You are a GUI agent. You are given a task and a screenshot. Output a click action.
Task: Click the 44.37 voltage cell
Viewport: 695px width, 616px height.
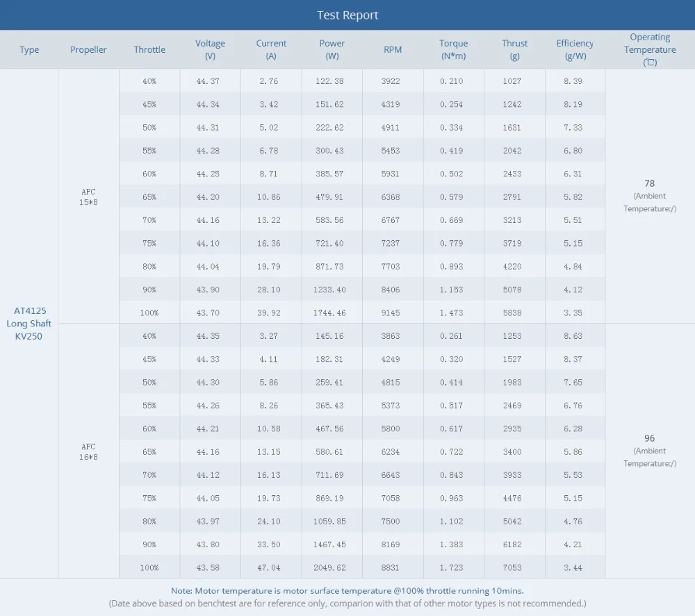click(x=208, y=81)
